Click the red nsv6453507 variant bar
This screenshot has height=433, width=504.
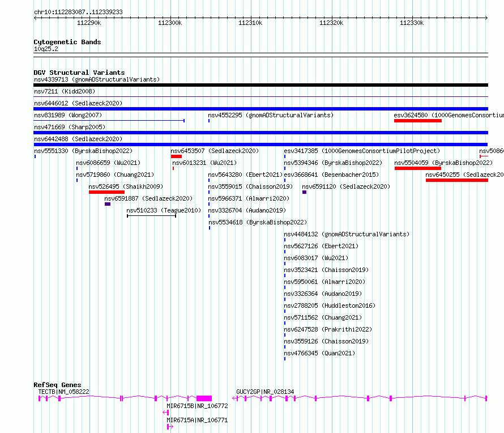[x=176, y=156]
